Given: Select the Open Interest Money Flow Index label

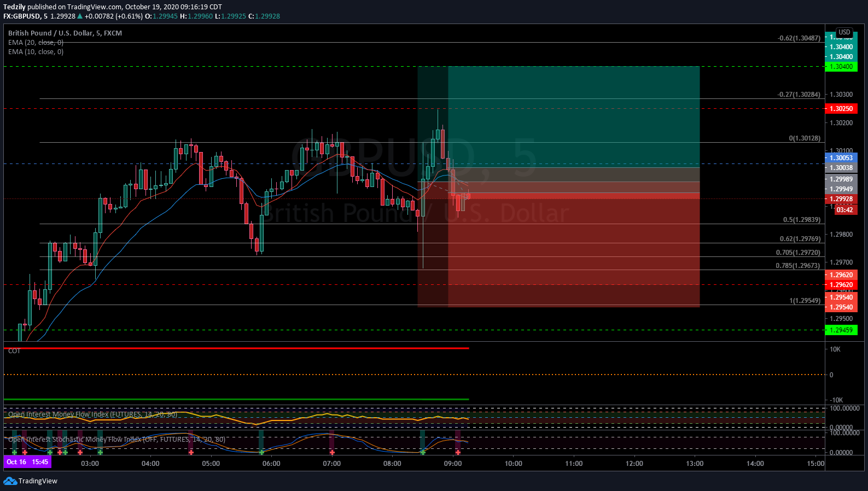Looking at the screenshot, I should [x=92, y=414].
